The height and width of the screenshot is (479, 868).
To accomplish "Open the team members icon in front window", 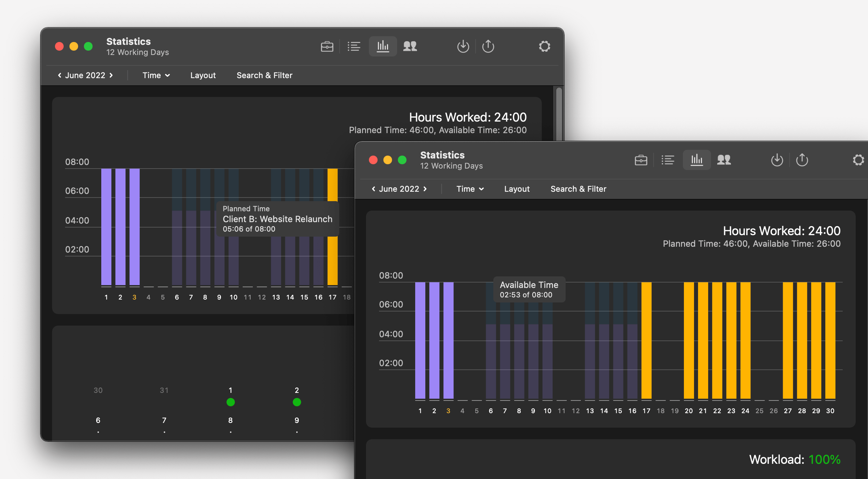I will pos(724,160).
